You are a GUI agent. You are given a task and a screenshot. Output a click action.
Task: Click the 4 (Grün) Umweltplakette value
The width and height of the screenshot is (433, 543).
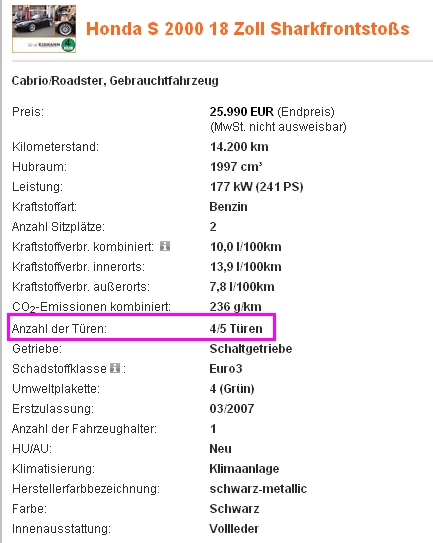click(x=232, y=389)
